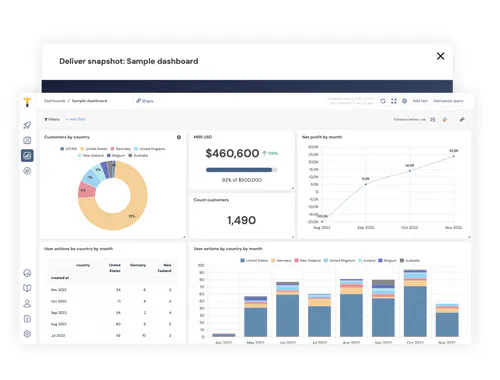This screenshot has width=500, height=380.
Task: Click the yellow T app logo
Action: [x=27, y=102]
